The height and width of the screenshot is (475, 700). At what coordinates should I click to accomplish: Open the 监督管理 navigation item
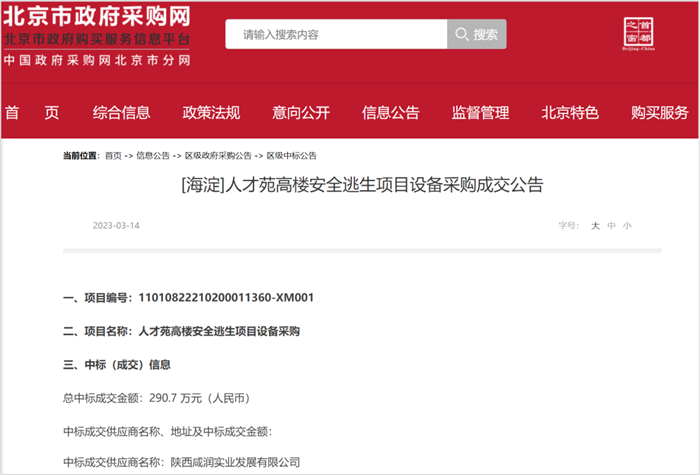click(480, 112)
